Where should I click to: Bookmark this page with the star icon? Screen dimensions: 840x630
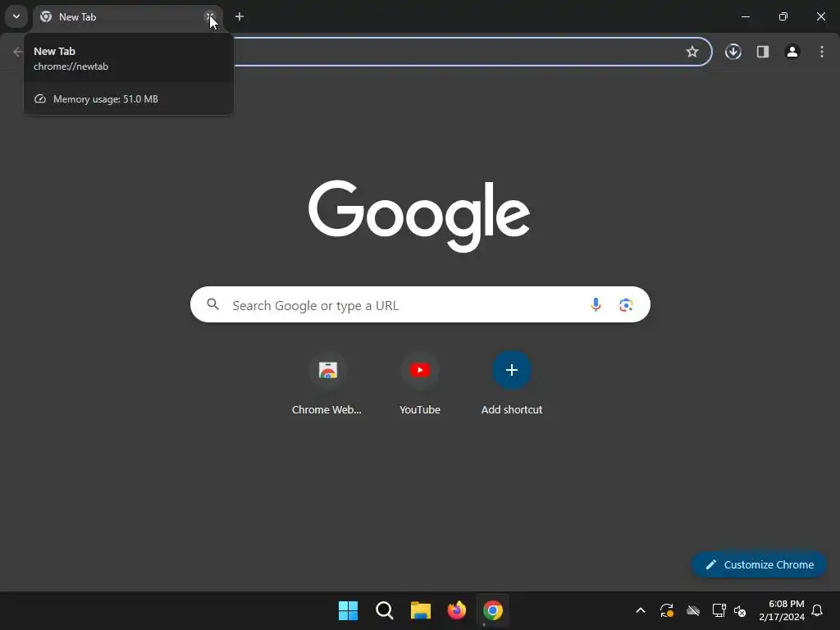(x=692, y=52)
